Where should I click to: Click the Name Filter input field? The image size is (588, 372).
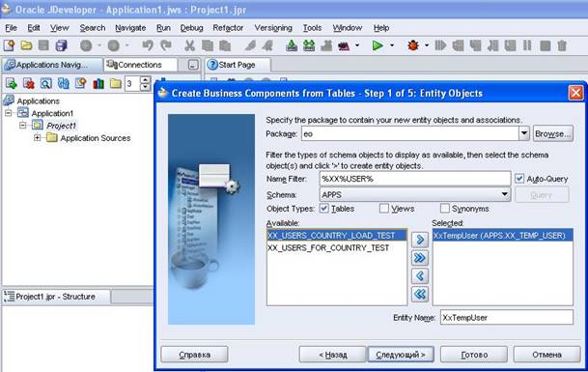tap(415, 179)
